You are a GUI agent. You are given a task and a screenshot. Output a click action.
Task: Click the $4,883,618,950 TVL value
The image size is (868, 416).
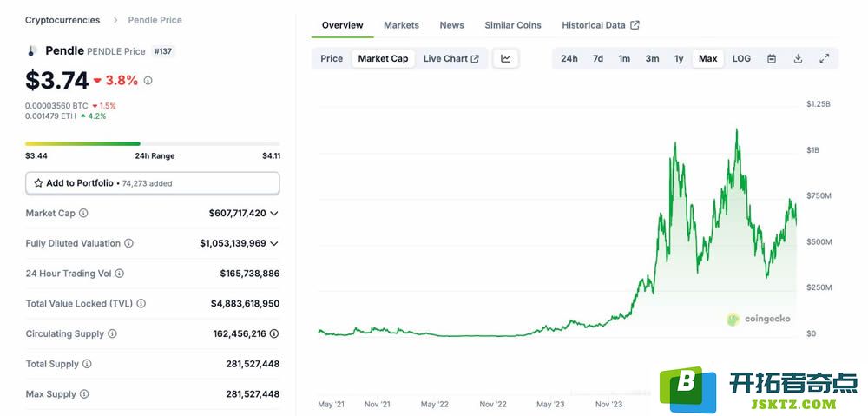(x=246, y=304)
